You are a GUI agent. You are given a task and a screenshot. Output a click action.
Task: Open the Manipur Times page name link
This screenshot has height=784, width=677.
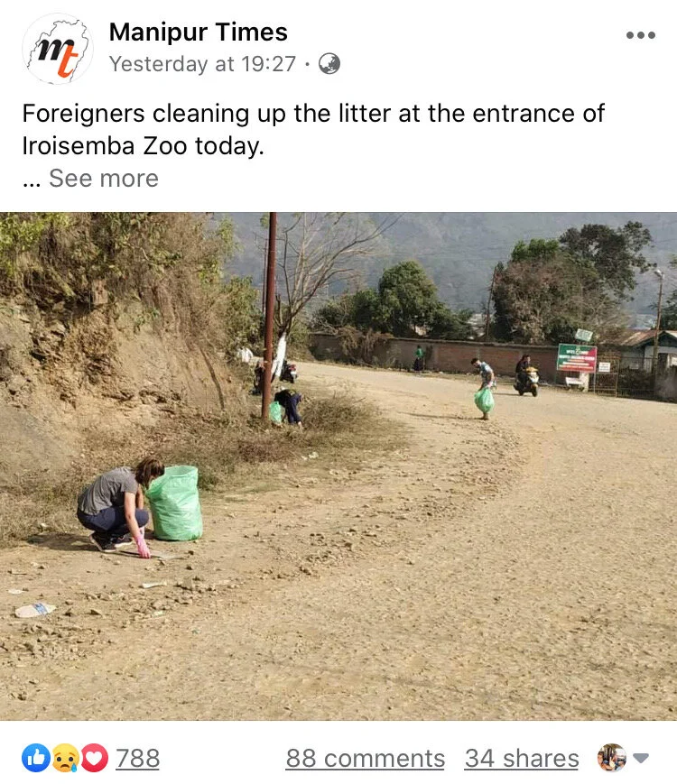199,32
